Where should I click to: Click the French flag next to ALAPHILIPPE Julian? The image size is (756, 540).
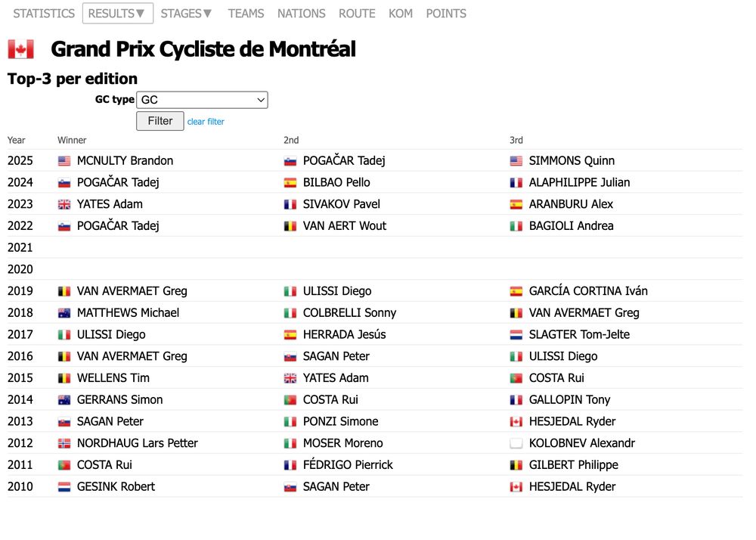(516, 183)
